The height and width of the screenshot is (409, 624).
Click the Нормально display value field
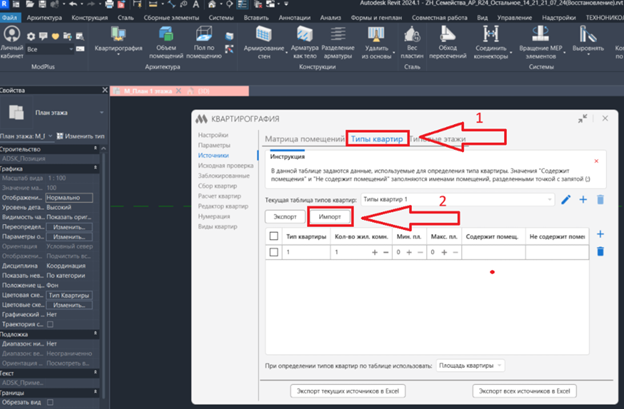click(x=69, y=198)
